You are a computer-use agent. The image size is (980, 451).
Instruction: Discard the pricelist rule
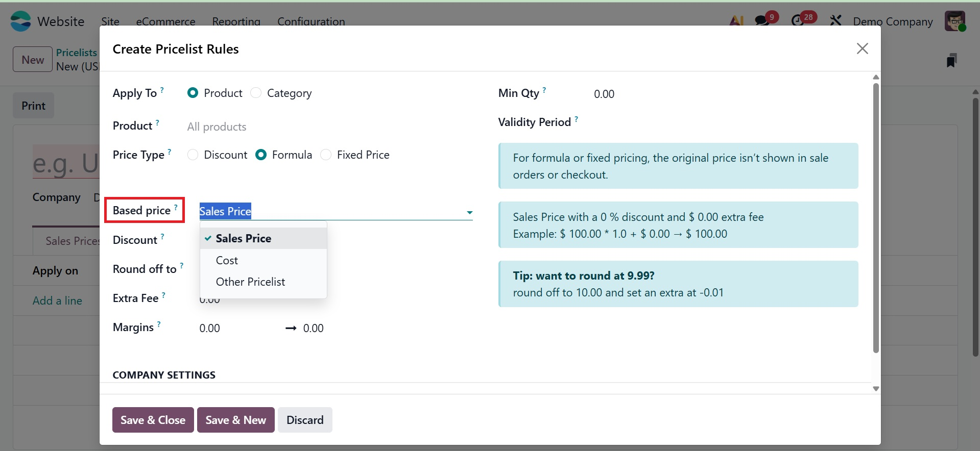[305, 420]
